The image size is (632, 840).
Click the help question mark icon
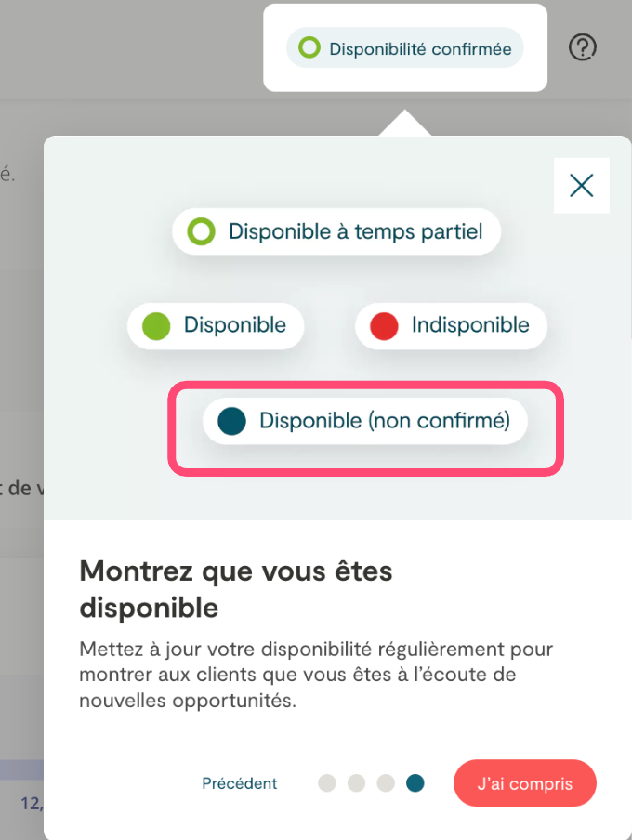pos(583,47)
